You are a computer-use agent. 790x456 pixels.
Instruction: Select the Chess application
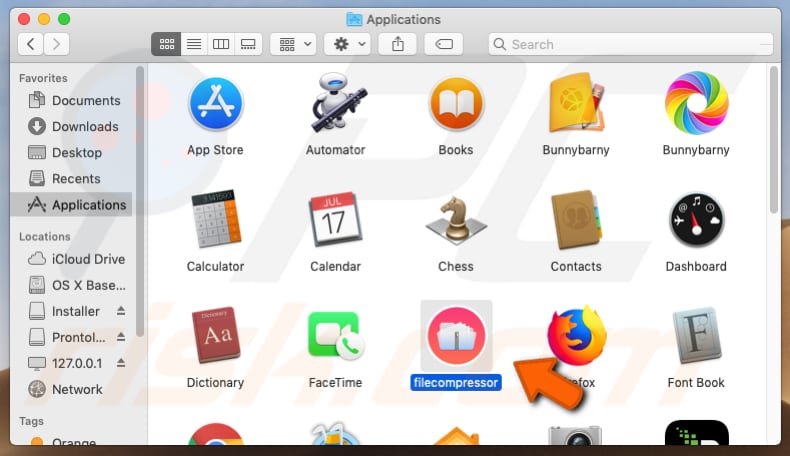(x=456, y=221)
